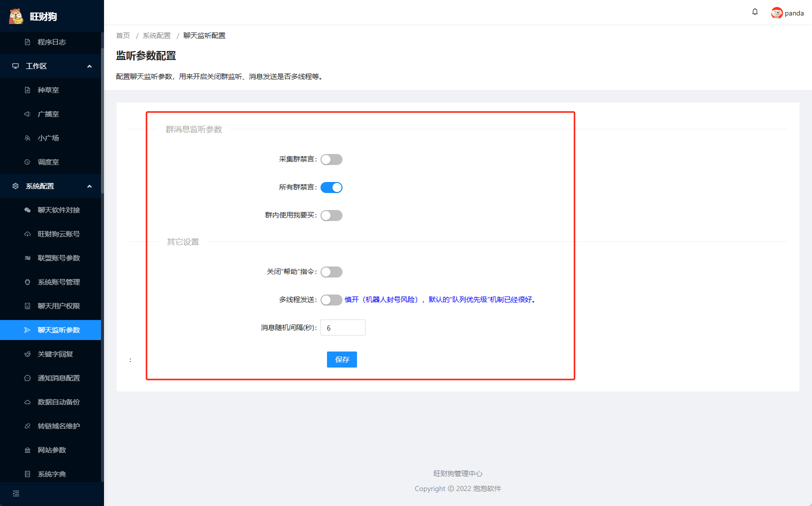The height and width of the screenshot is (506, 812).
Task: Click the 程序日志 document icon
Action: click(x=27, y=42)
